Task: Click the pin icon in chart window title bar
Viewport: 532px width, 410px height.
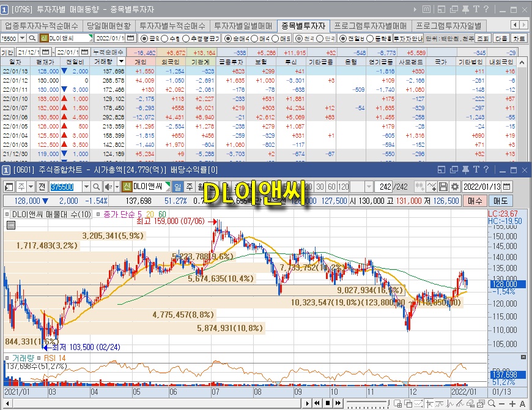Action: (x=465, y=170)
